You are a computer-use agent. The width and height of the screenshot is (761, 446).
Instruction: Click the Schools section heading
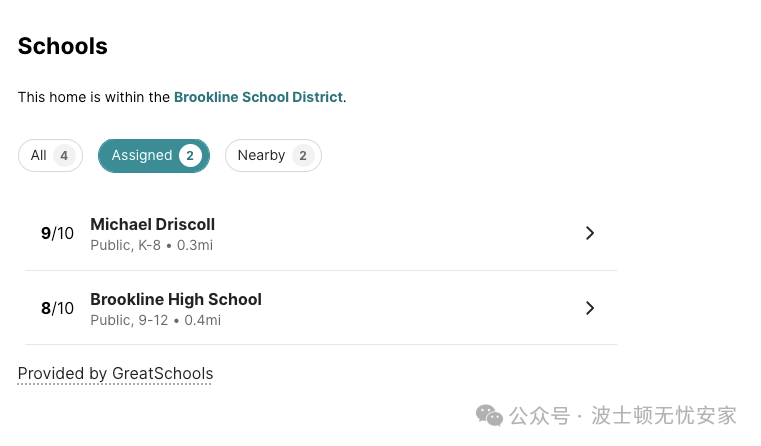pos(63,47)
